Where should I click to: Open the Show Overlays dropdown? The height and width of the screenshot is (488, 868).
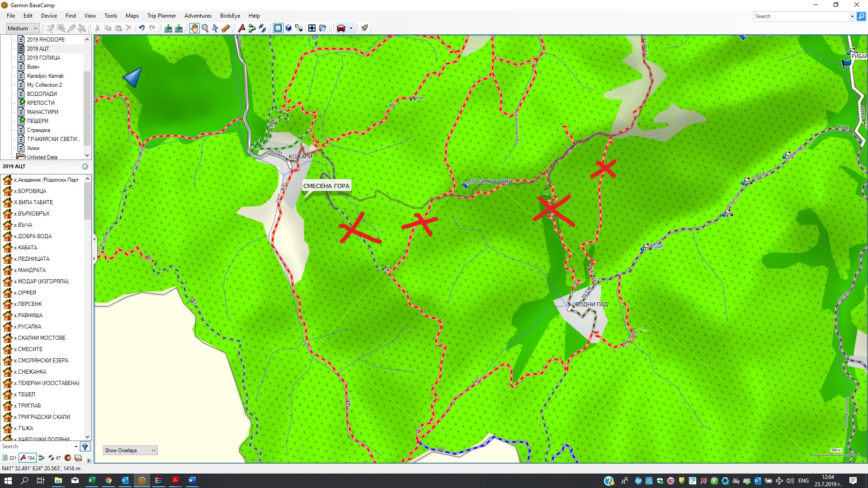(x=130, y=450)
